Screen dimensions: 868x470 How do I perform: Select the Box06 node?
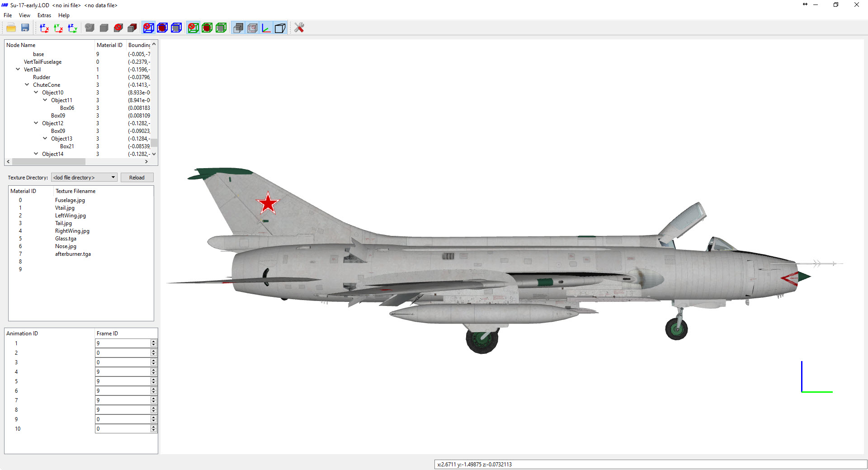point(67,108)
